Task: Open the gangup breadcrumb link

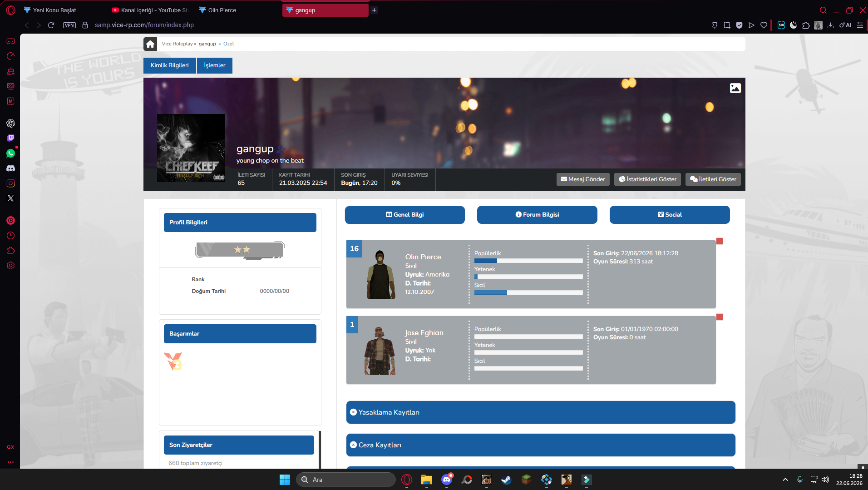Action: (207, 44)
